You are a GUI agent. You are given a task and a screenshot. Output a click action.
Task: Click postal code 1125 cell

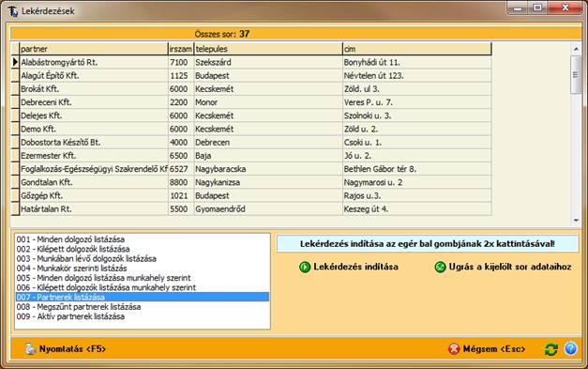pyautogui.click(x=181, y=75)
